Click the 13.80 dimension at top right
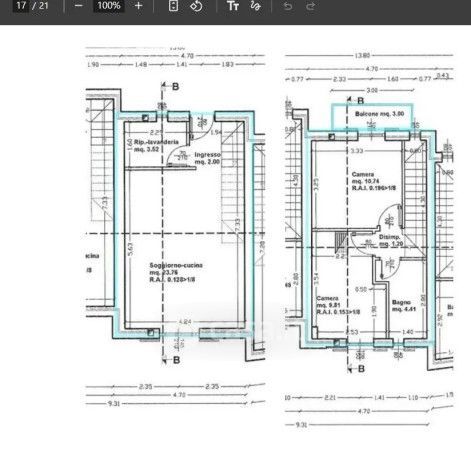The image size is (471, 450). pos(362,56)
